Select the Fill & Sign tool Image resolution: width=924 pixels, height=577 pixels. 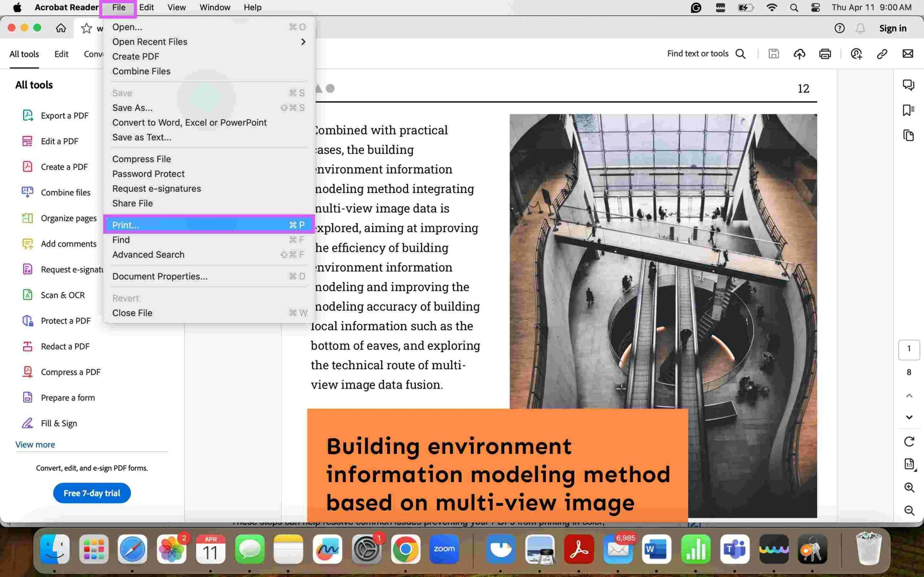coord(58,423)
